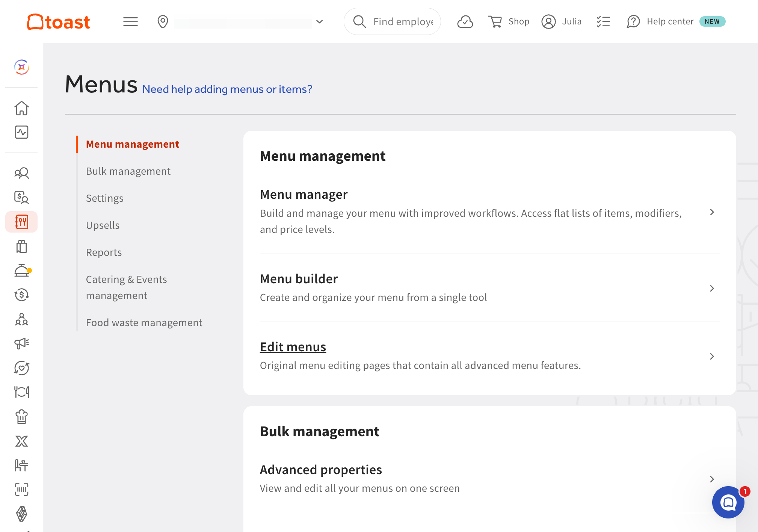Select the Menus fork-and-knife sidebar icon
Screen dimensions: 758x532
pyautogui.click(x=22, y=222)
